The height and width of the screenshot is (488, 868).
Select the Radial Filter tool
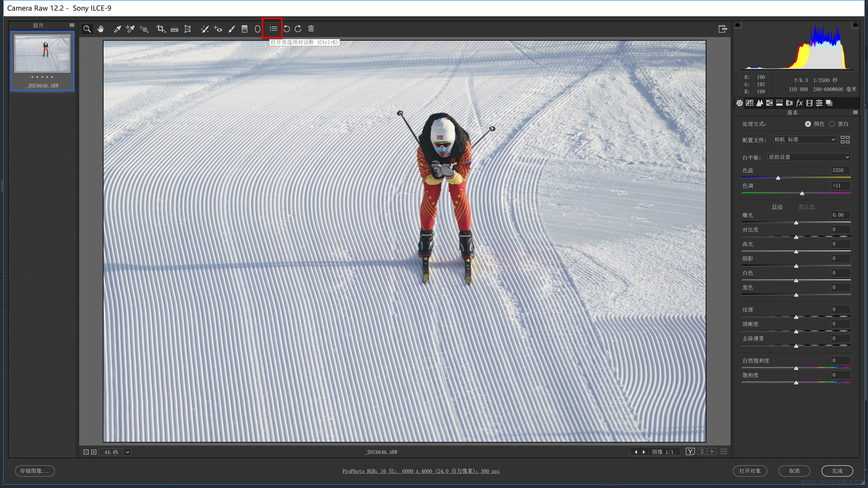(258, 29)
